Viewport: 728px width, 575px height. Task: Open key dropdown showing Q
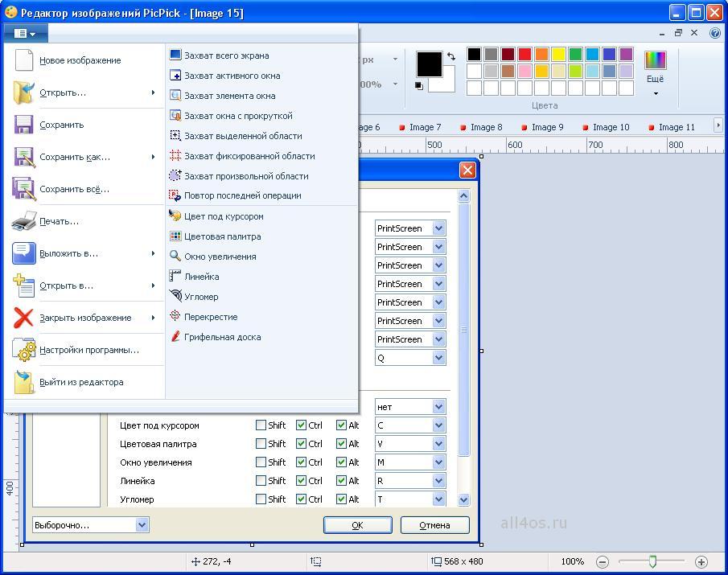pyautogui.click(x=438, y=358)
